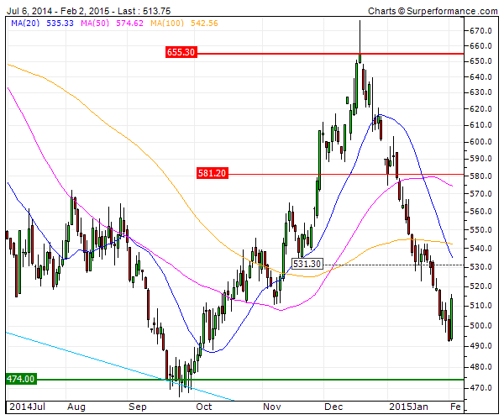Viewport: 504px width, 420px height.
Task: Click the December peak candle wick above 670
Action: click(x=360, y=37)
